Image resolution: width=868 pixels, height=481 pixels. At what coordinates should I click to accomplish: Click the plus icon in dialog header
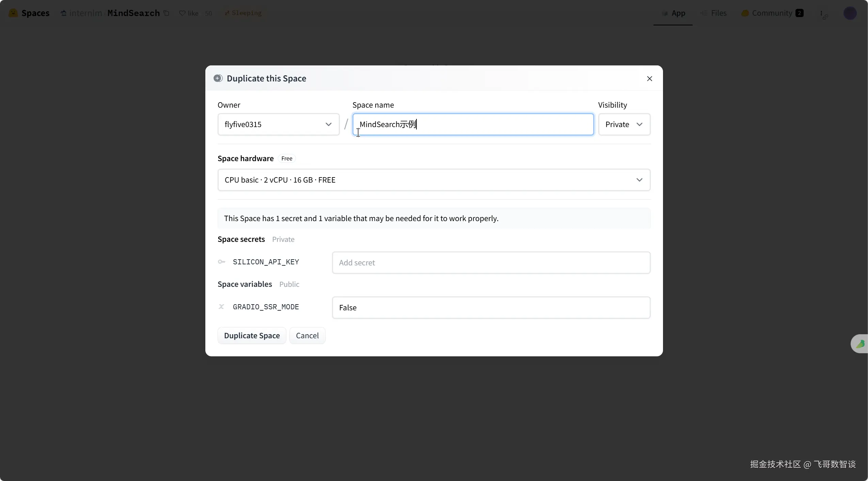[218, 78]
